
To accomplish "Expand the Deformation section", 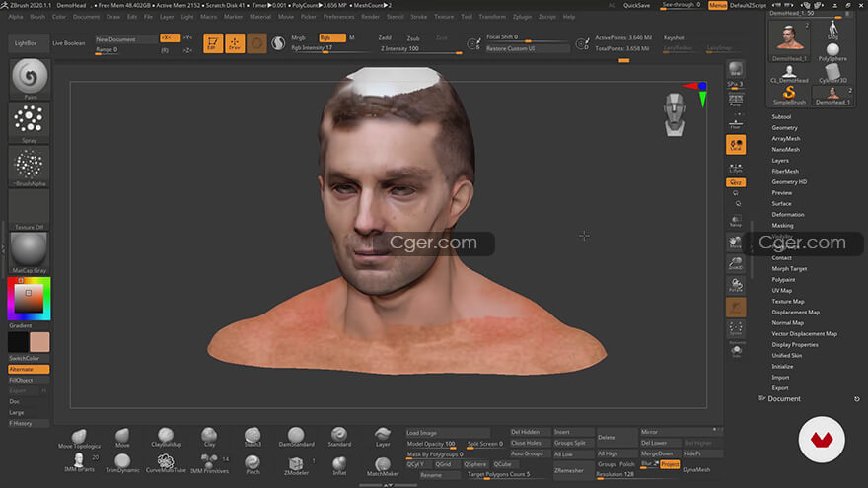I will tap(788, 215).
